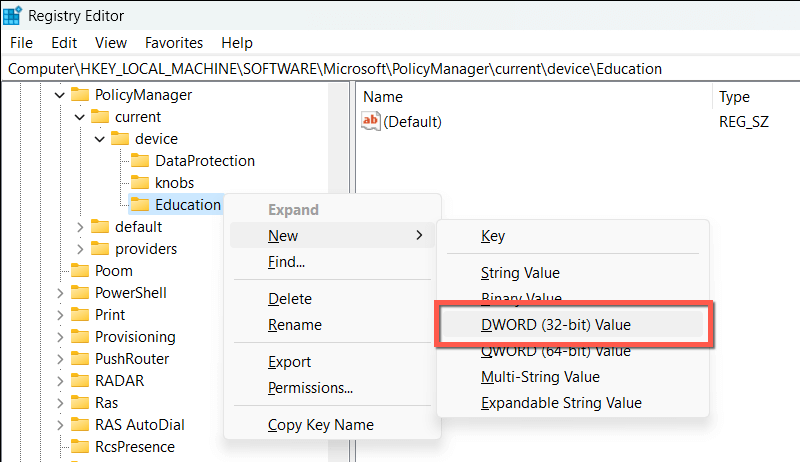This screenshot has width=800, height=462.
Task: Collapse the PolicyManager tree node
Action: pyautogui.click(x=59, y=95)
